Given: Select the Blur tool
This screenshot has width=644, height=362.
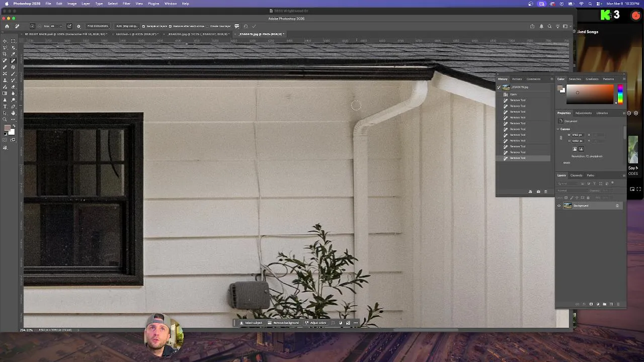Looking at the screenshot, I should tap(13, 93).
